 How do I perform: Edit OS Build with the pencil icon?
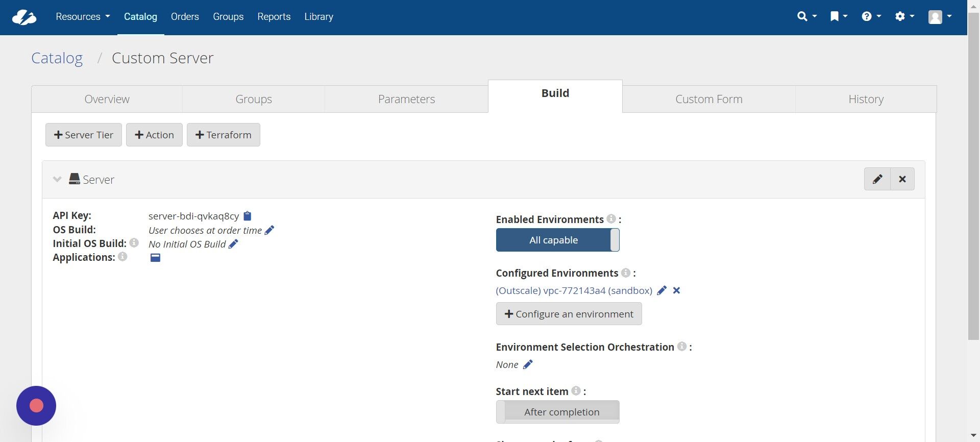[269, 230]
